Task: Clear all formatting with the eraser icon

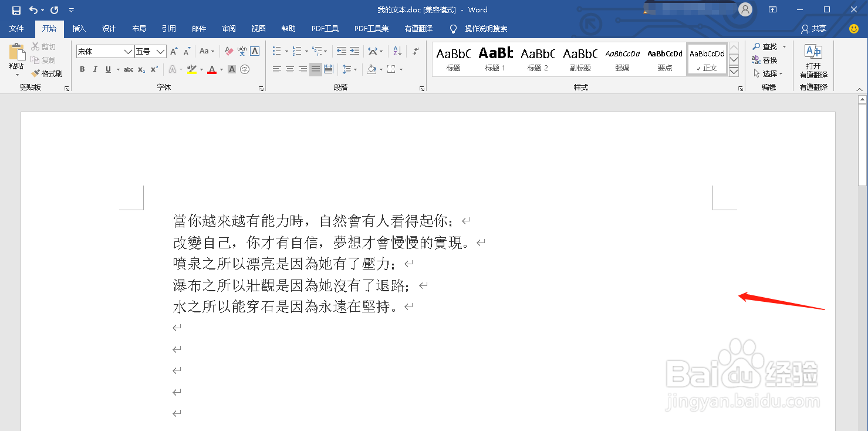Action: (229, 52)
